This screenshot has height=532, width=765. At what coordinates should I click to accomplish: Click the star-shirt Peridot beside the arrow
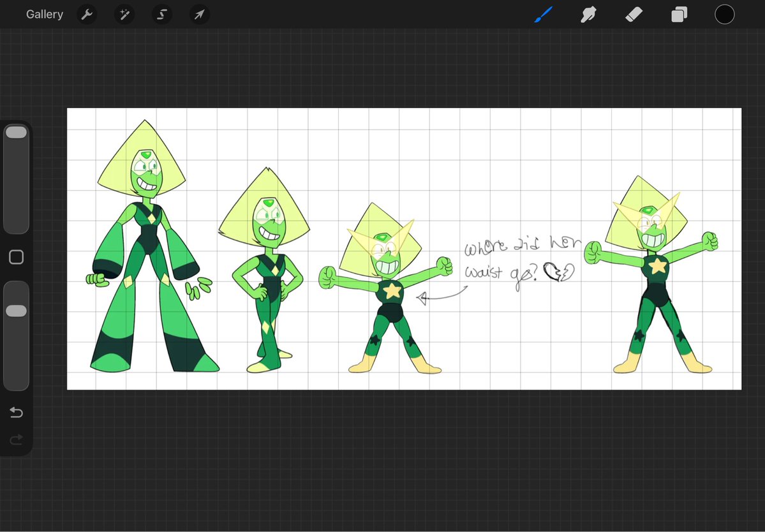(385, 288)
